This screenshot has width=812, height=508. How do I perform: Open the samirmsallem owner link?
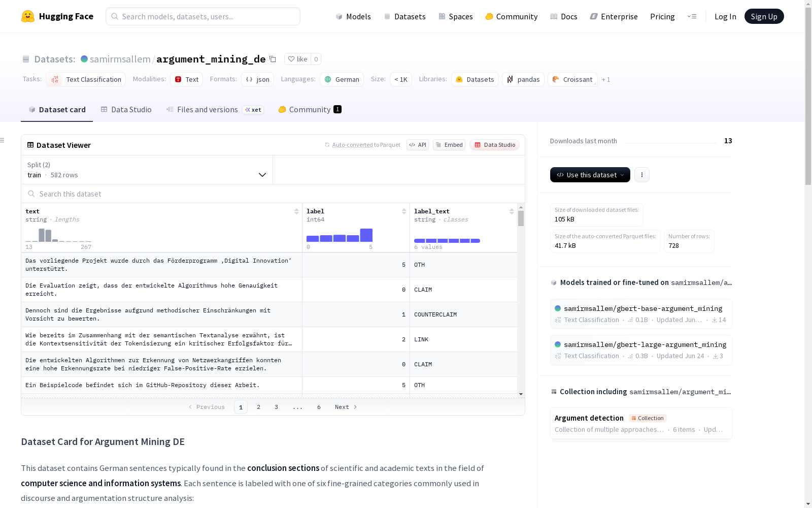click(x=120, y=59)
